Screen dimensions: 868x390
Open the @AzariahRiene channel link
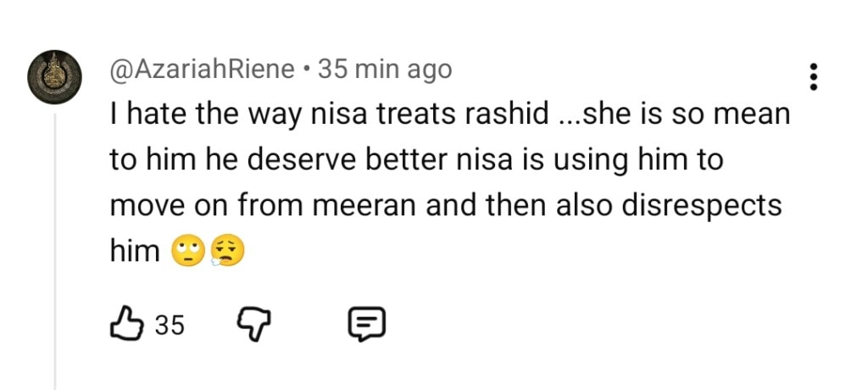[x=203, y=70]
